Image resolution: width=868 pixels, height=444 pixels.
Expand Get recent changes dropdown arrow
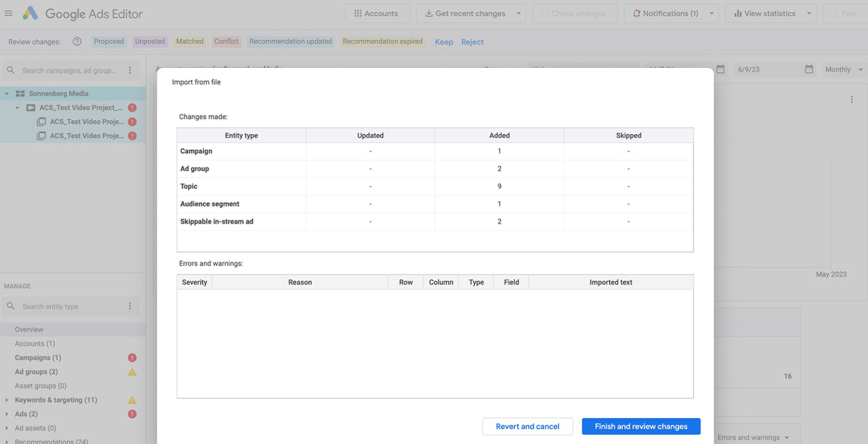pos(519,14)
